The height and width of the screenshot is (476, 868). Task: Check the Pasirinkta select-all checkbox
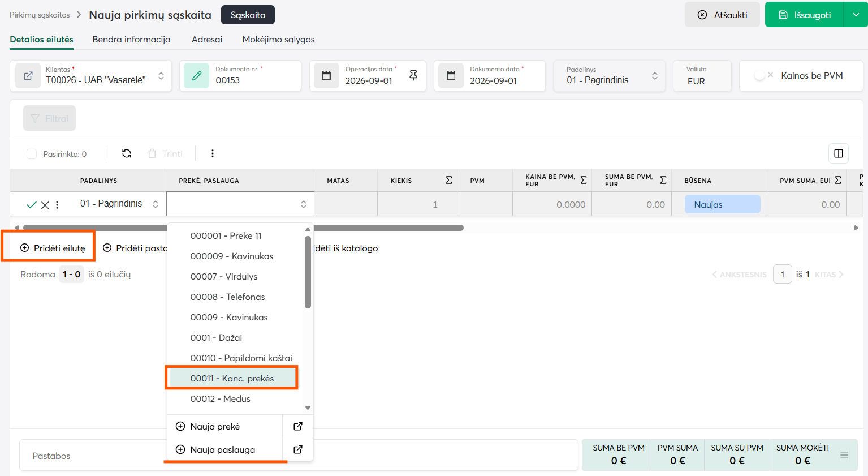coord(32,154)
